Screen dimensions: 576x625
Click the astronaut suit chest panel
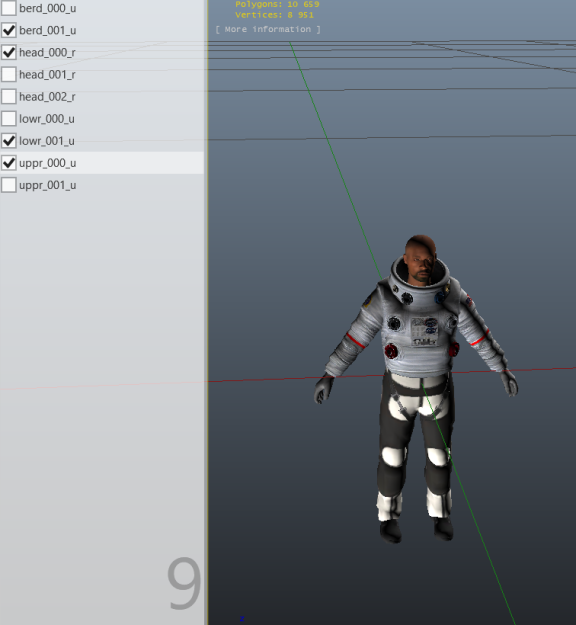coord(424,331)
